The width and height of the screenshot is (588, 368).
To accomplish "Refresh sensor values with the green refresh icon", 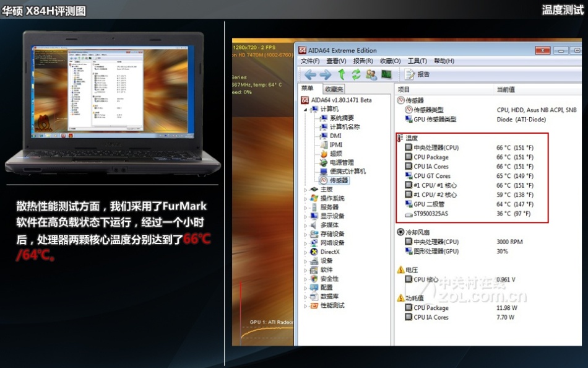I will click(x=356, y=74).
